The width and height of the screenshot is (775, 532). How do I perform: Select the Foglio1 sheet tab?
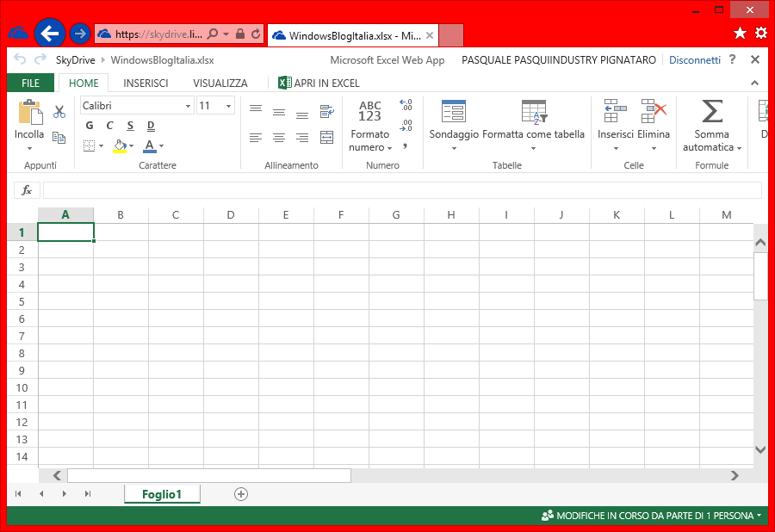(x=162, y=494)
